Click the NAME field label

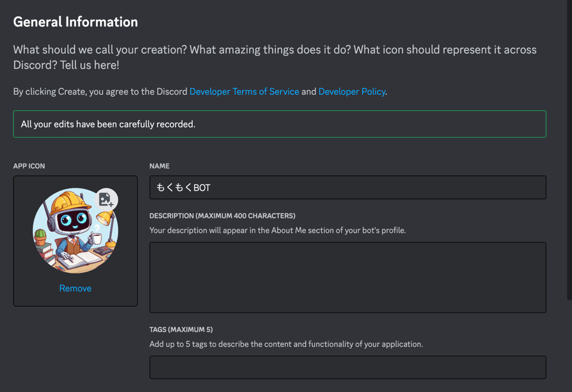click(160, 166)
